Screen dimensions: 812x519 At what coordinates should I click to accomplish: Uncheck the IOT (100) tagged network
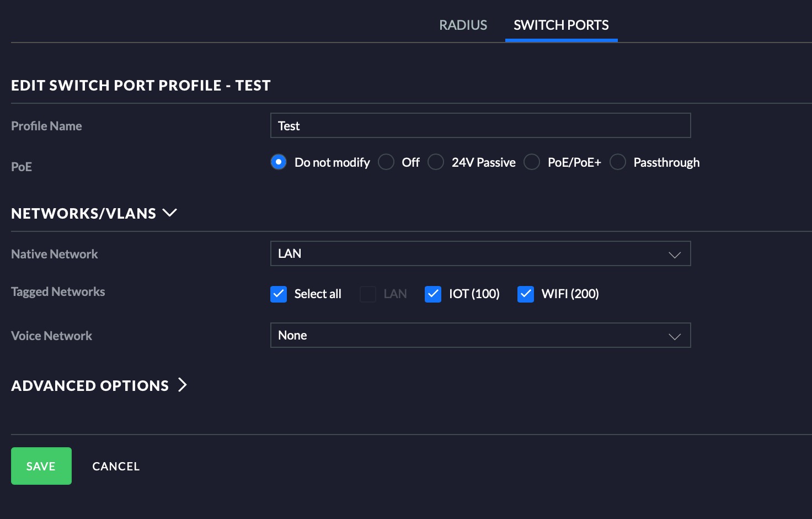pos(433,294)
